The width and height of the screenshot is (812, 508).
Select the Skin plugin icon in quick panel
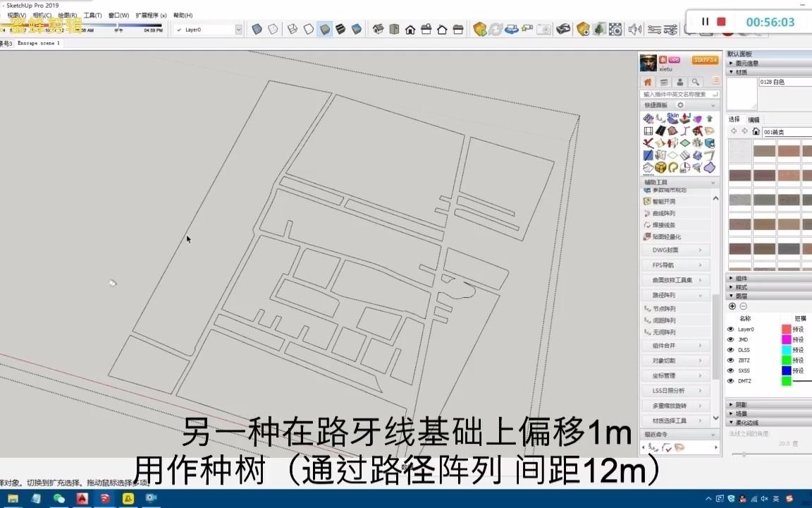pyautogui.click(x=672, y=118)
